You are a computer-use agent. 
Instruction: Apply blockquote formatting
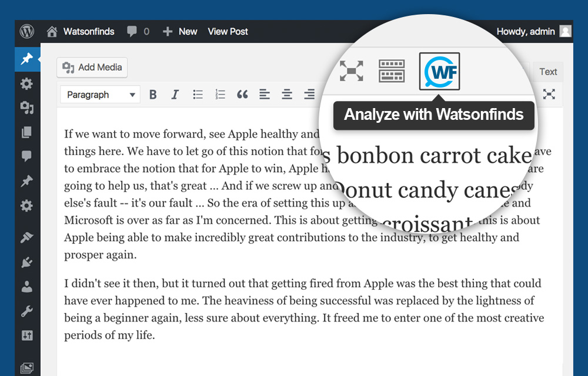point(242,95)
